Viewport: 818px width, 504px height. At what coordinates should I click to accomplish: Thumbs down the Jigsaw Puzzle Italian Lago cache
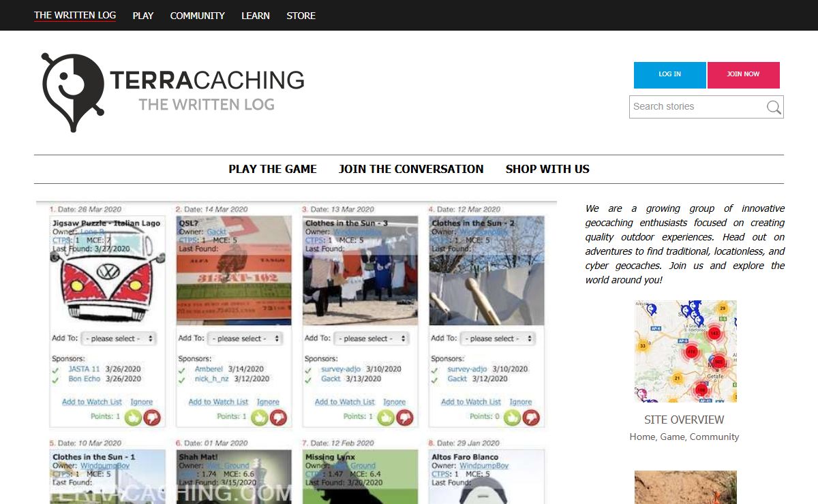152,417
